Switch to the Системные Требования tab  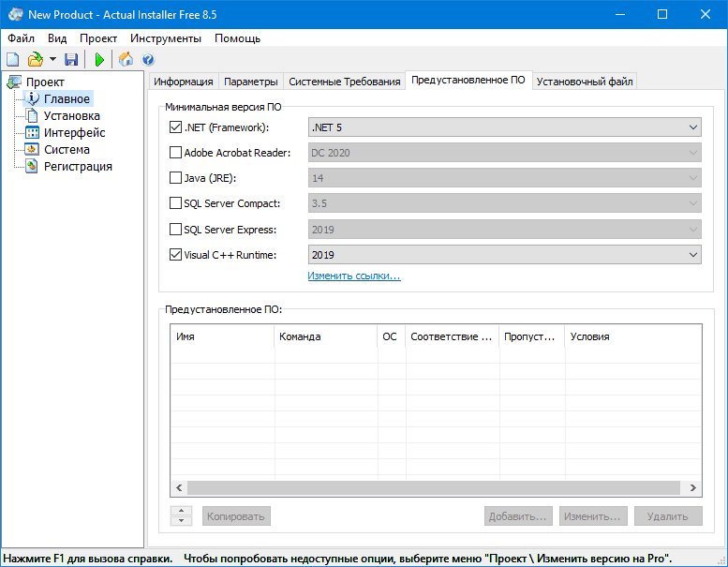coord(344,82)
